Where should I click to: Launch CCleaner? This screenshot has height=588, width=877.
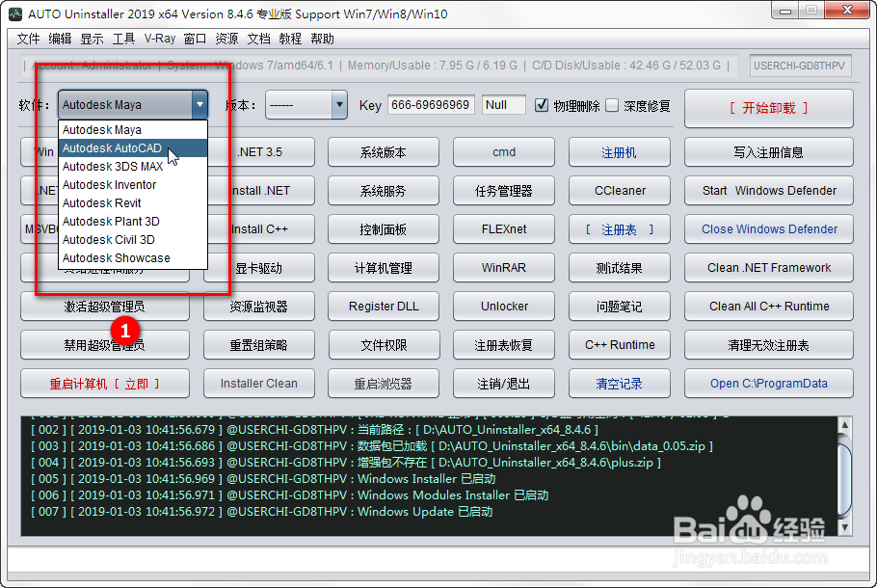(x=619, y=191)
